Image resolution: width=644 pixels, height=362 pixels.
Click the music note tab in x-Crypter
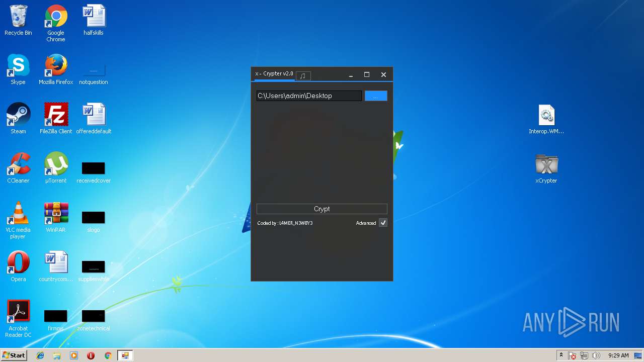[303, 76]
